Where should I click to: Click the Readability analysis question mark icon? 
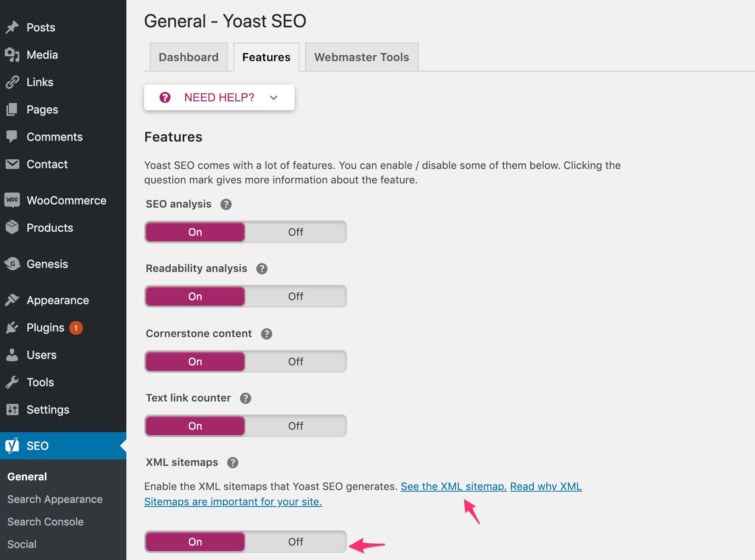[x=262, y=269]
